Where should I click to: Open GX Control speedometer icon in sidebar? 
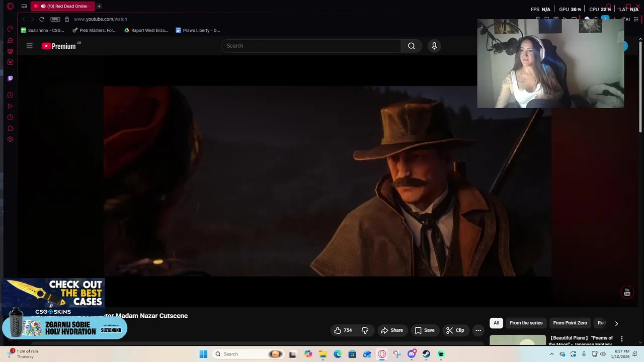pyautogui.click(x=10, y=29)
